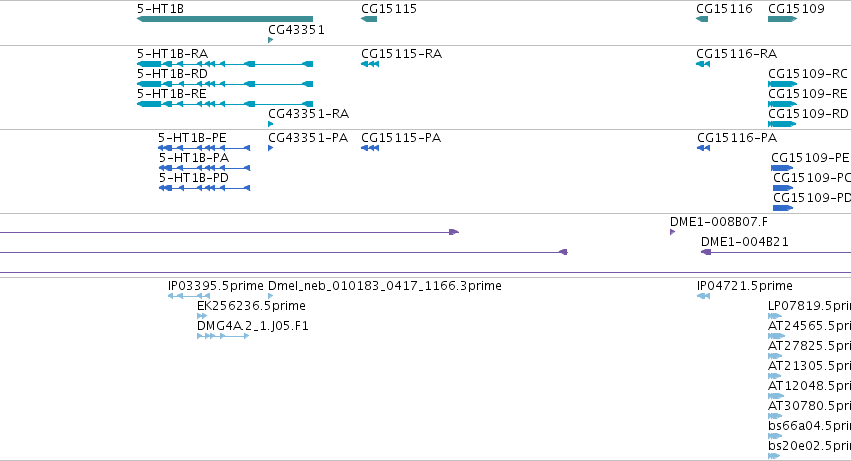Click AT30780.5prime EST label
The width and height of the screenshot is (851, 461).
[809, 407]
